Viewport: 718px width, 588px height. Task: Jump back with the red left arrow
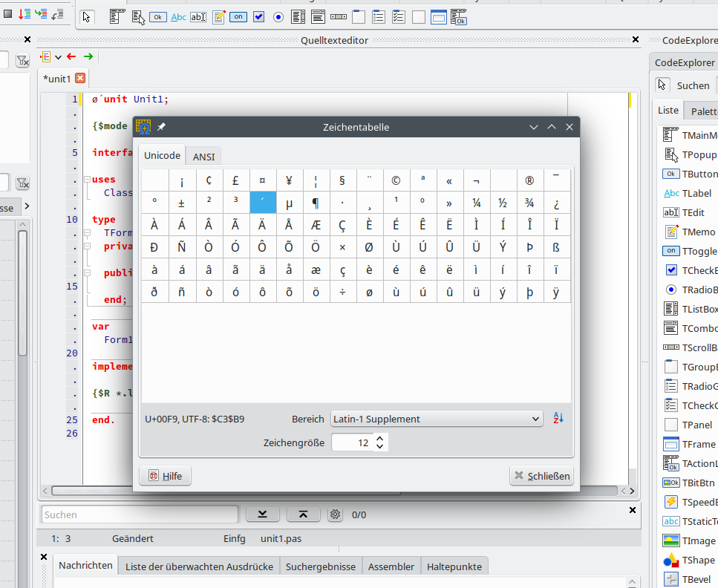(71, 56)
